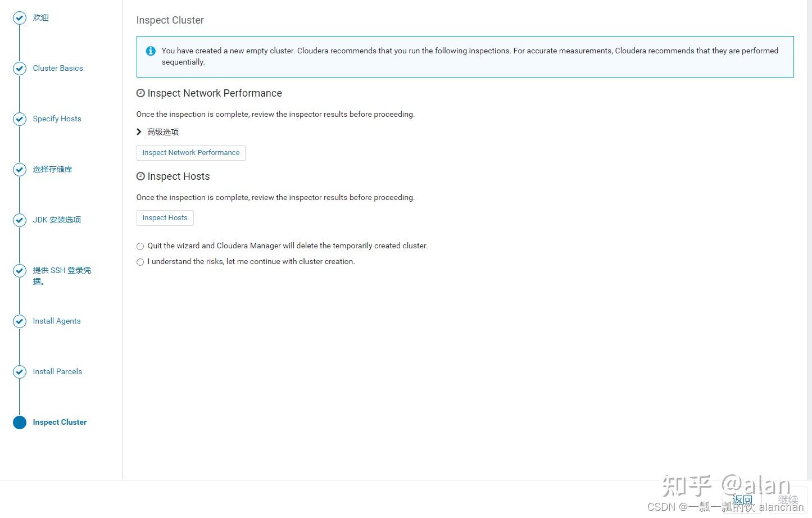Click the checkmark icon beside Install Agents

(20, 321)
